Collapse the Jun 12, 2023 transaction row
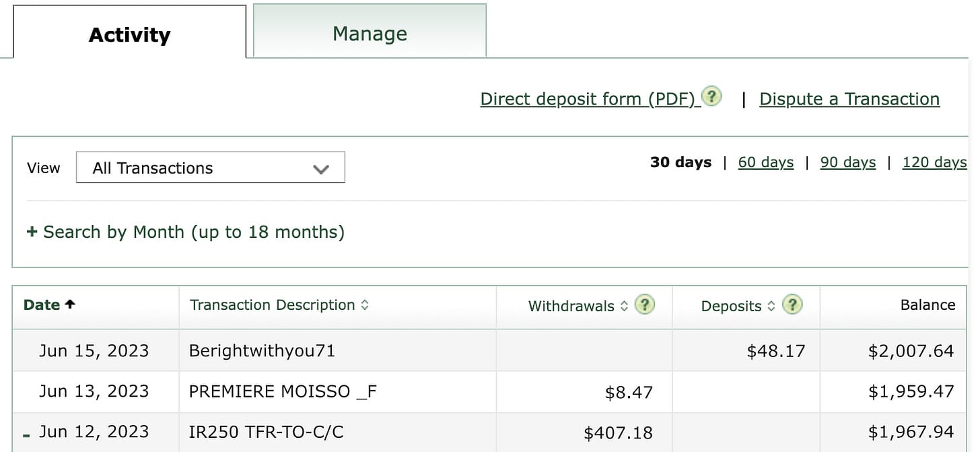 [x=26, y=434]
